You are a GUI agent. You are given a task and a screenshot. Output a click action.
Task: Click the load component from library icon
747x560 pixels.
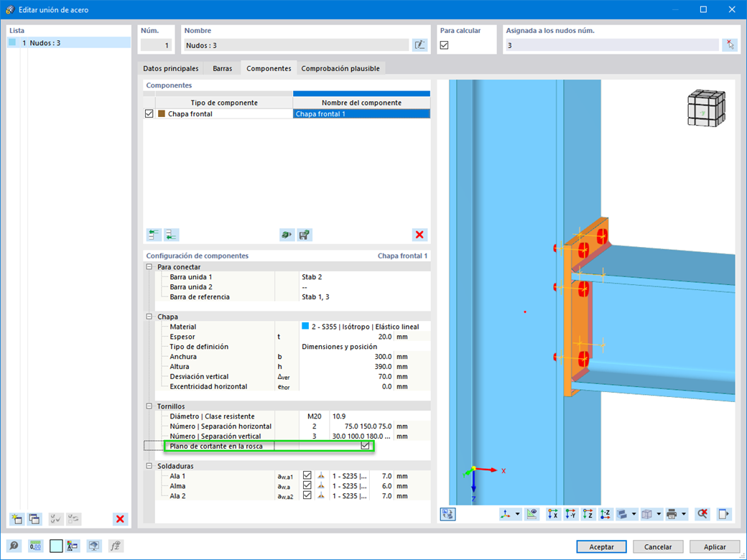coord(287,235)
